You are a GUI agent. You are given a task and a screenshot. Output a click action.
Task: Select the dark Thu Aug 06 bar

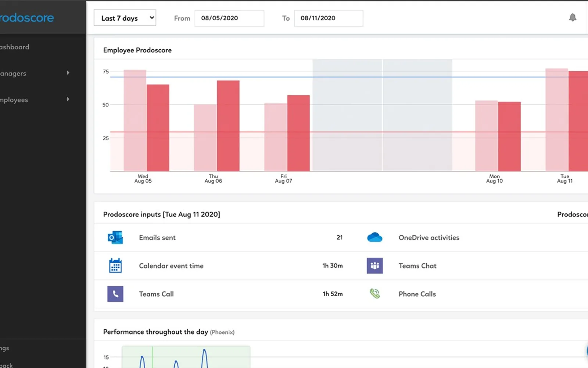click(x=228, y=126)
